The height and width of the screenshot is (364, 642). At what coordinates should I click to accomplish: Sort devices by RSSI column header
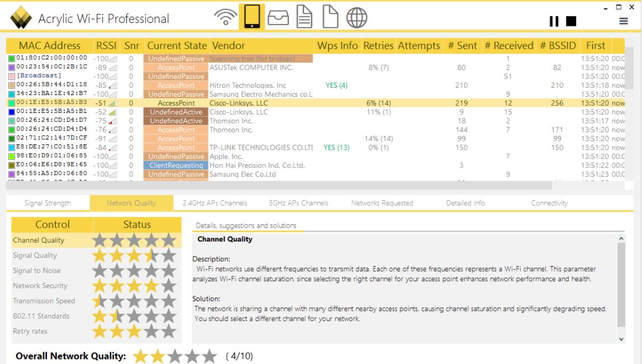pyautogui.click(x=106, y=45)
